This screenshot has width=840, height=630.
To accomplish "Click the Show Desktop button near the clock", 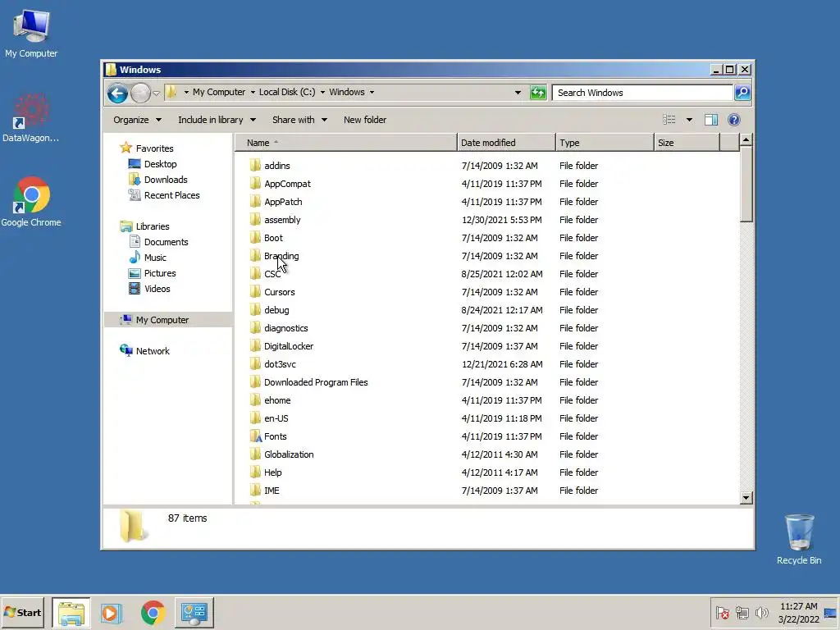I will (831, 612).
